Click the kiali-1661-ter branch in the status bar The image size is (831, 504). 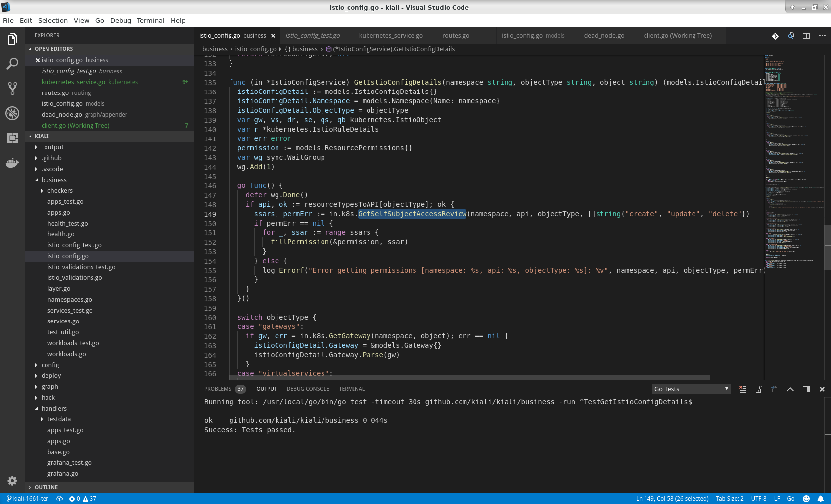coord(28,499)
